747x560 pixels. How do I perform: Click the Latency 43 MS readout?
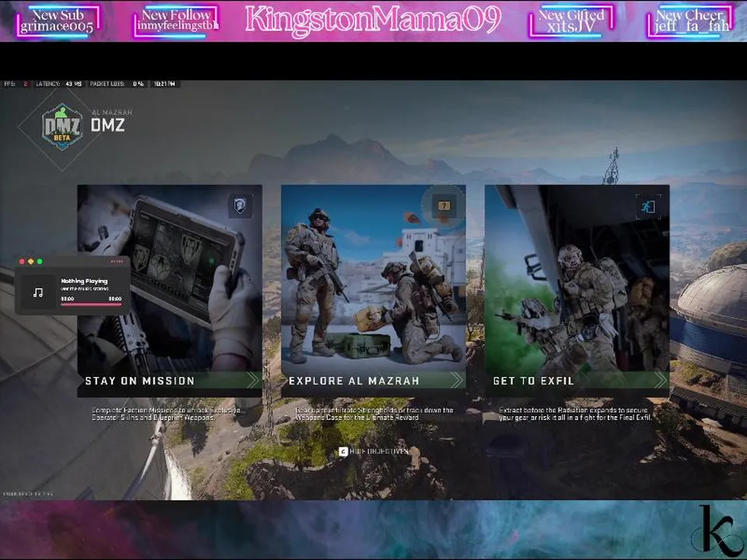coord(59,84)
